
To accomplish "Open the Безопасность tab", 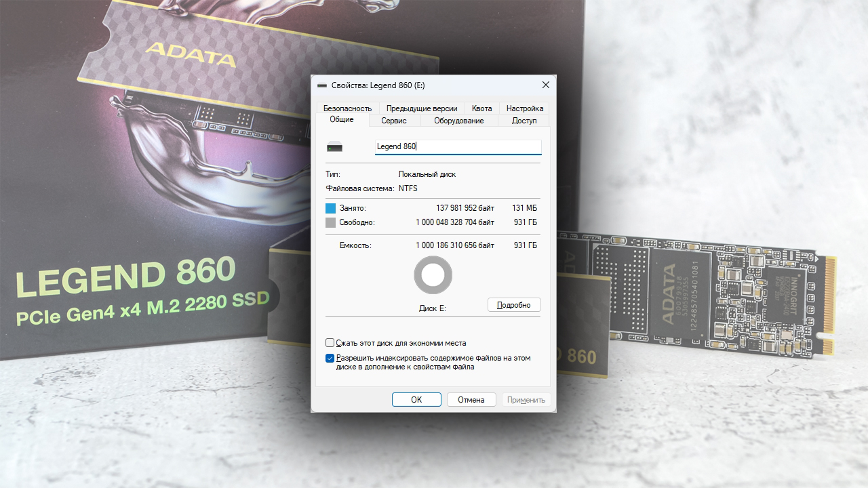I will tap(347, 108).
